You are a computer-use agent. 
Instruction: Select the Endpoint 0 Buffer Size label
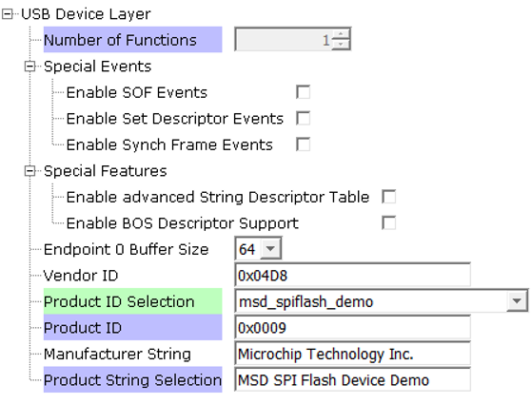coord(126,249)
